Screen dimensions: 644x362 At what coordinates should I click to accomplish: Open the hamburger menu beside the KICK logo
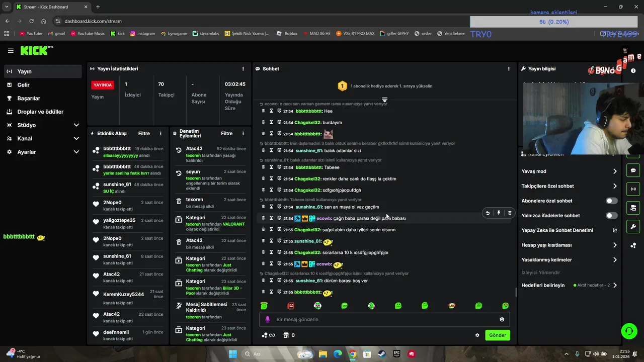(x=11, y=51)
